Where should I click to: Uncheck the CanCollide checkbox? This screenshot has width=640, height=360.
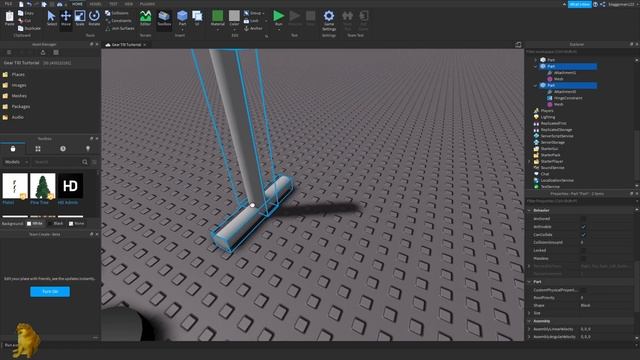[x=583, y=235]
